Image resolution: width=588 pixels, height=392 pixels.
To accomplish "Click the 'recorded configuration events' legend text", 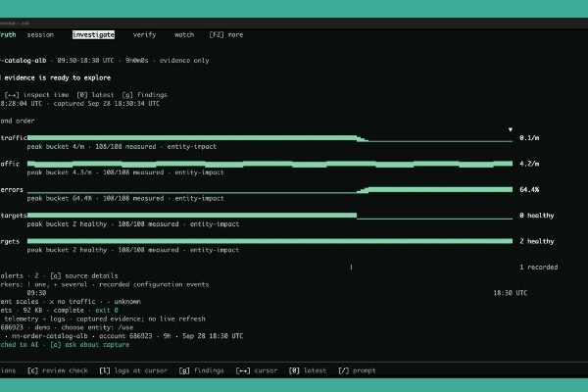I will 154,284.
